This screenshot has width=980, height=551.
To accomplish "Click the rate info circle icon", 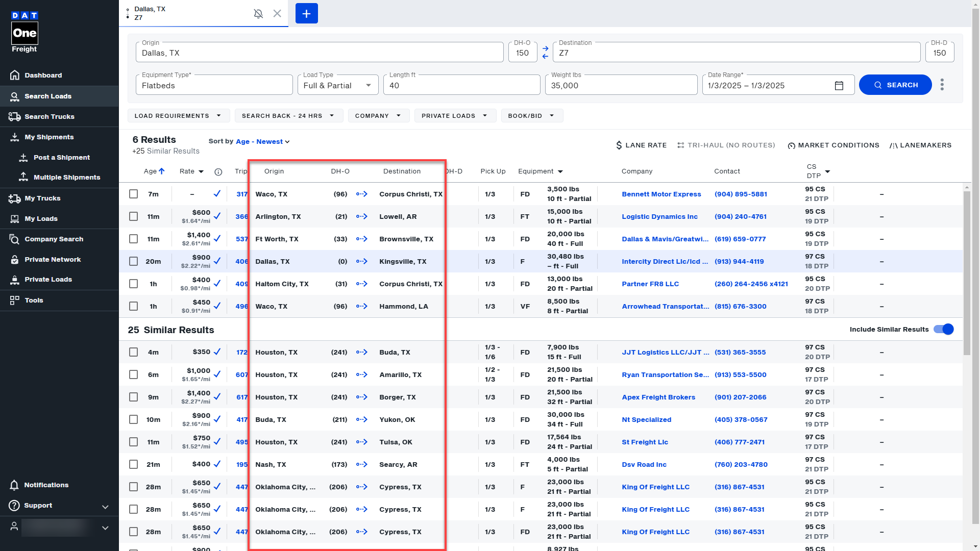I will 218,172.
